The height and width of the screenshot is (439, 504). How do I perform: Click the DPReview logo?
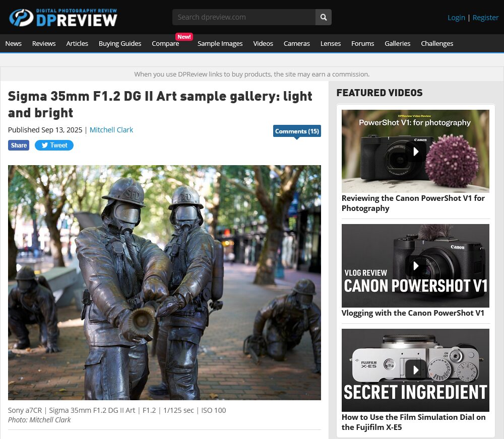pyautogui.click(x=63, y=17)
